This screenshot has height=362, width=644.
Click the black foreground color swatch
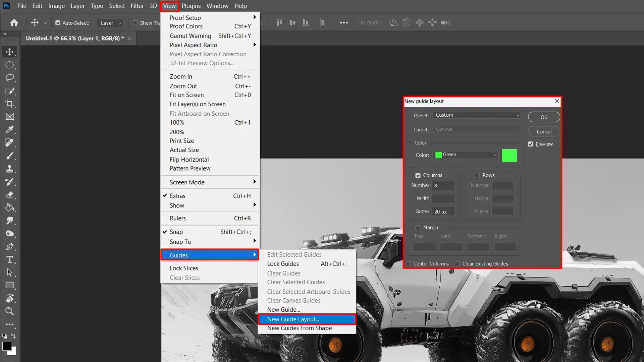(7, 346)
